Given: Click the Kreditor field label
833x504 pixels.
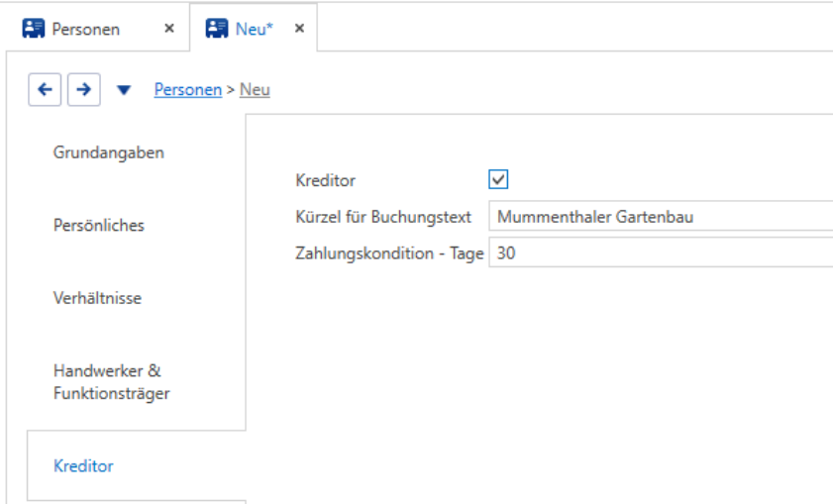Looking at the screenshot, I should click(326, 180).
